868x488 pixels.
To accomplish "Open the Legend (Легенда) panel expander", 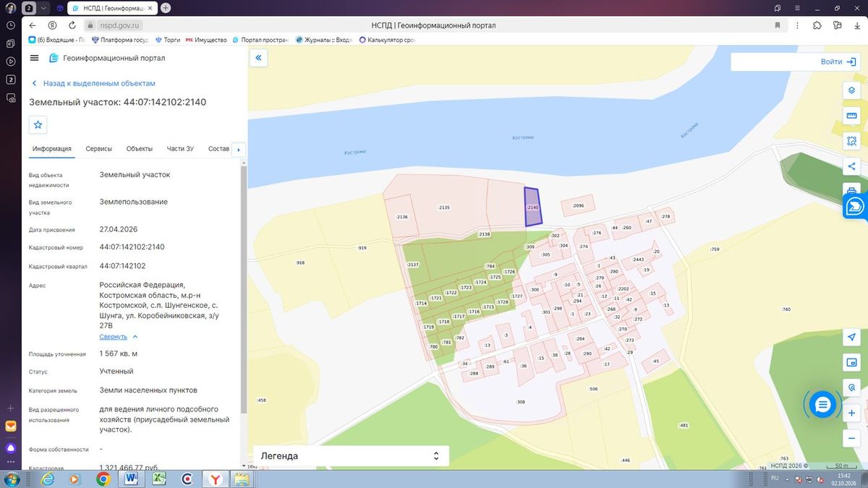I will point(435,456).
